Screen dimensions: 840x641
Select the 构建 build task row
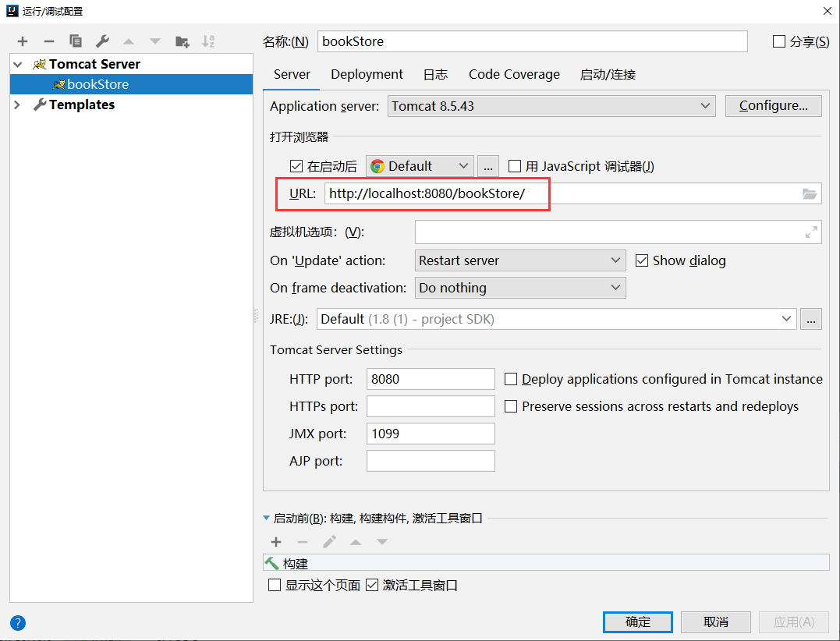pos(546,563)
